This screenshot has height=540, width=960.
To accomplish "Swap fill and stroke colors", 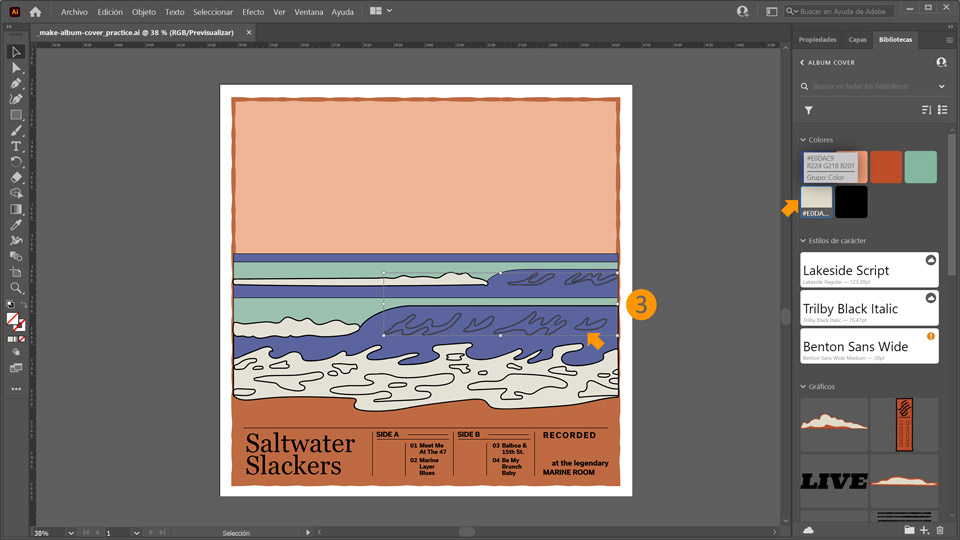I will click(x=22, y=305).
